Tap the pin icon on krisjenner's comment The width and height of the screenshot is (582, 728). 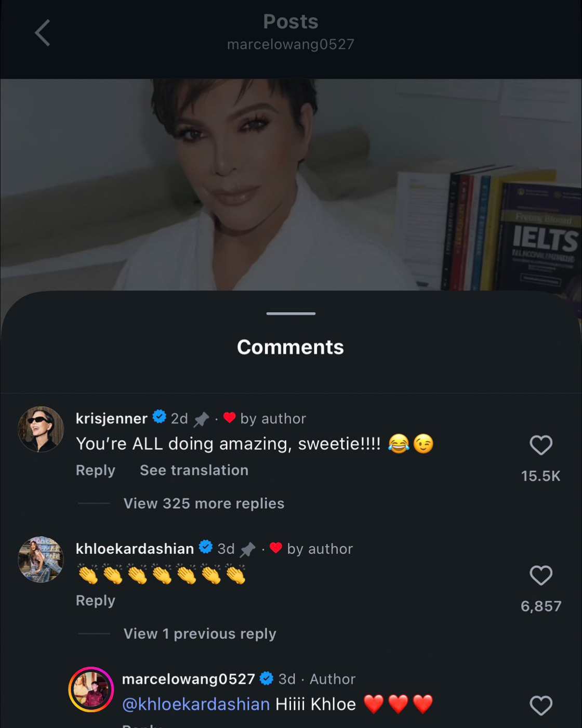pos(201,419)
